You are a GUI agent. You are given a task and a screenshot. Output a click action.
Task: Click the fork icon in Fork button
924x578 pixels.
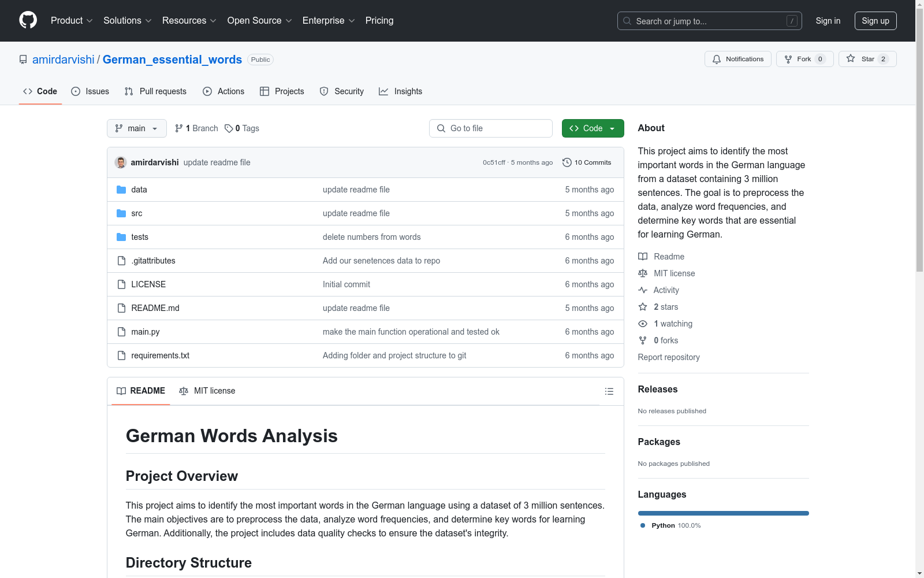pyautogui.click(x=788, y=59)
